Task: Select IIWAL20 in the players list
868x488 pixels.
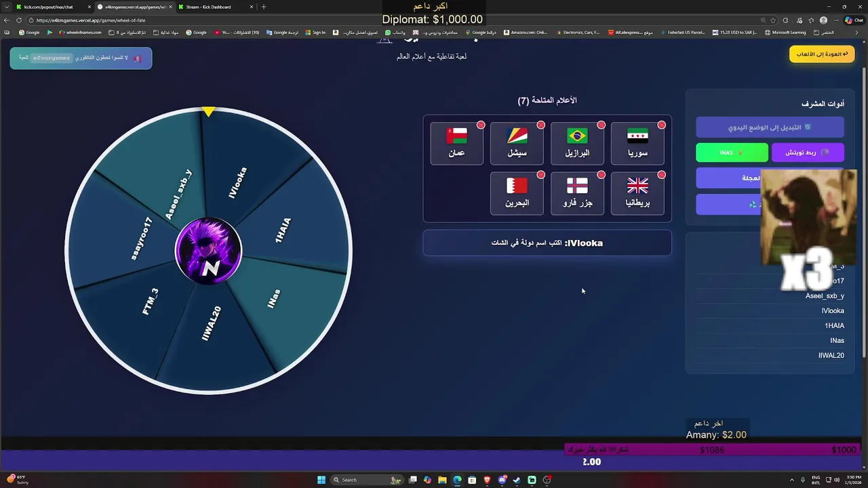Action: pos(831,355)
